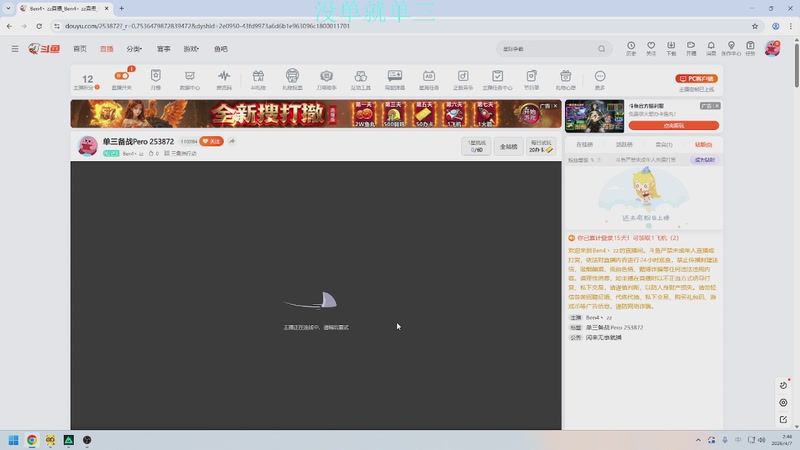This screenshot has height=450, width=800.
Task: Open the 刀塔助手 shield icon
Action: (327, 79)
